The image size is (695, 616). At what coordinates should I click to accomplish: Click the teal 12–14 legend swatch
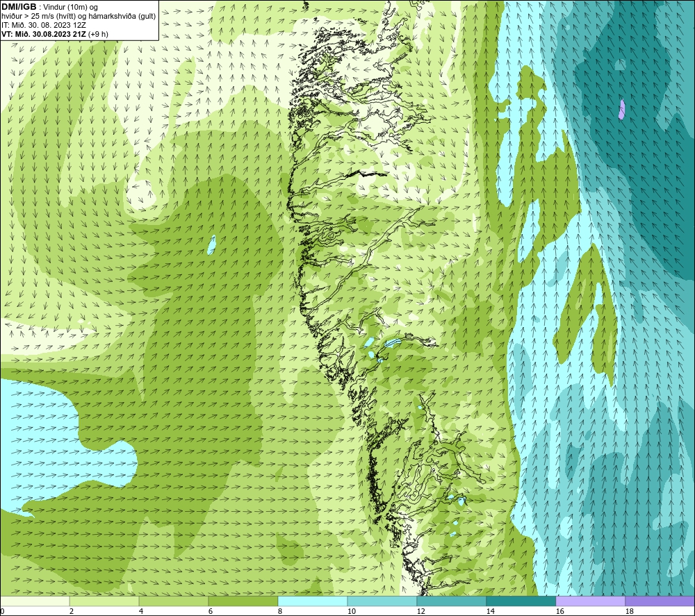point(451,601)
